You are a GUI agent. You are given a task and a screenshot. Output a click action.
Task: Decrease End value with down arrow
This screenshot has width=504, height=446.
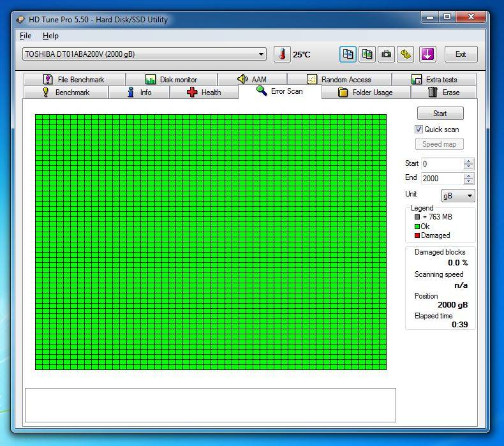(468, 181)
